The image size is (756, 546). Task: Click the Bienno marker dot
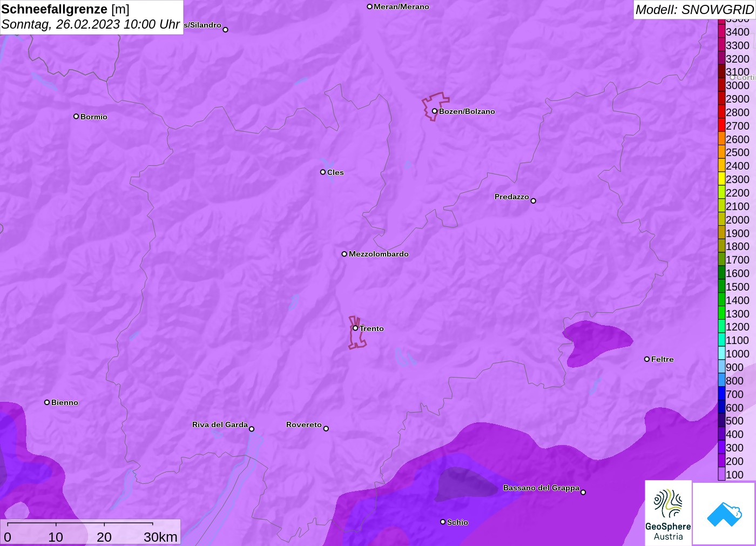[47, 402]
